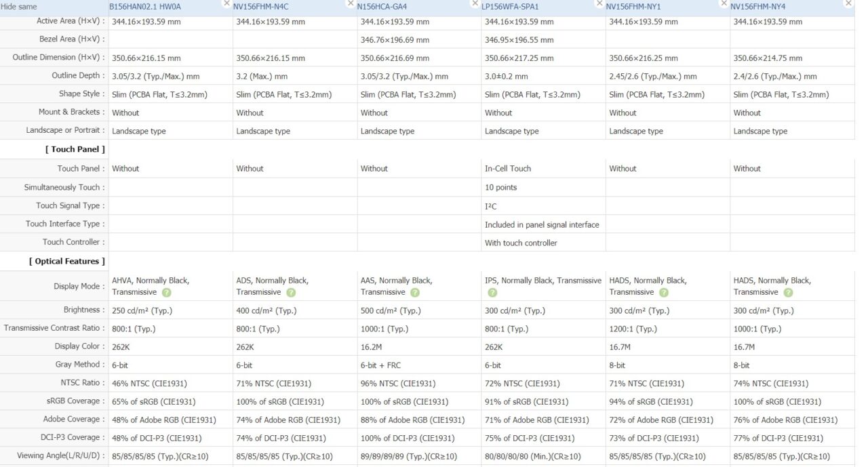This screenshot has width=868, height=467.
Task: Click the 350.66×214.75 mm outline dimension value
Action: tap(768, 58)
